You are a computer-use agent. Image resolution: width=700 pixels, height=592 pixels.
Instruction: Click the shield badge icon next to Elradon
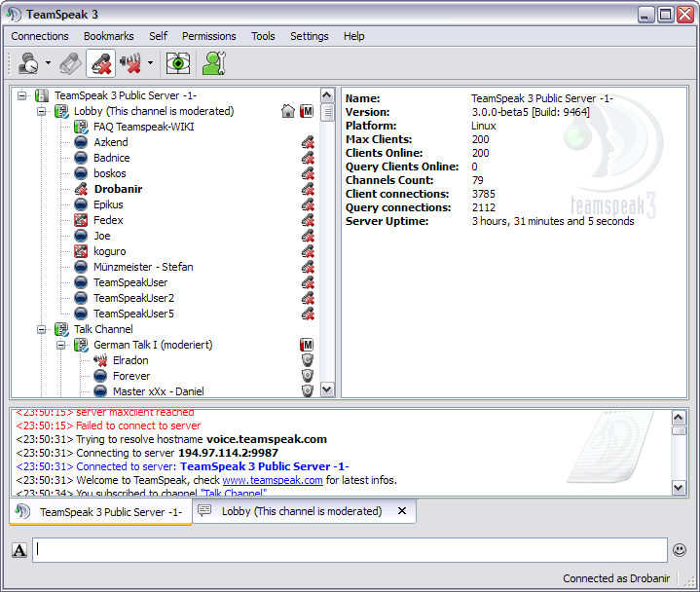(307, 360)
